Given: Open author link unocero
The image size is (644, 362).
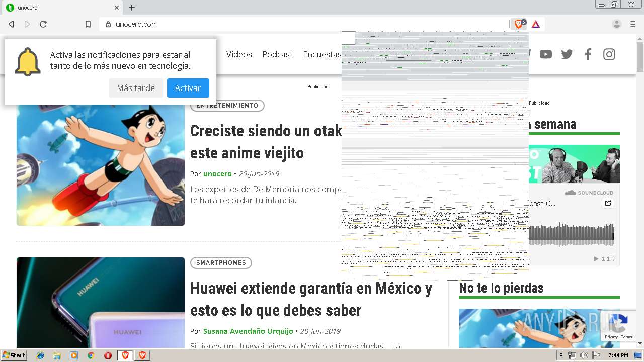Looking at the screenshot, I should pos(217,174).
